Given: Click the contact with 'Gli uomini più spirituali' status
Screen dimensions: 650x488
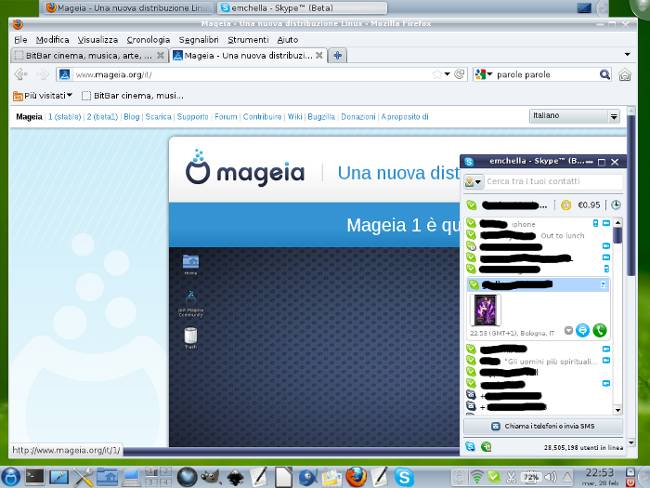Looking at the screenshot, I should 538,361.
